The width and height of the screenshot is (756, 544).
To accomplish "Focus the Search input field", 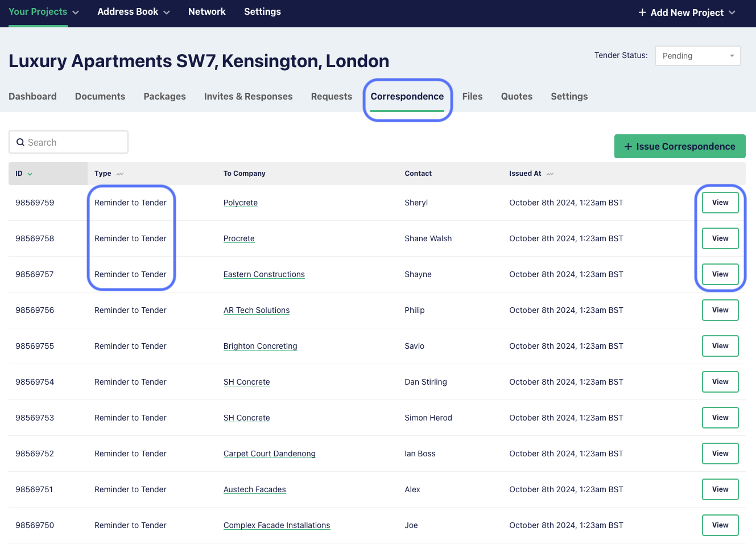I will tap(68, 142).
